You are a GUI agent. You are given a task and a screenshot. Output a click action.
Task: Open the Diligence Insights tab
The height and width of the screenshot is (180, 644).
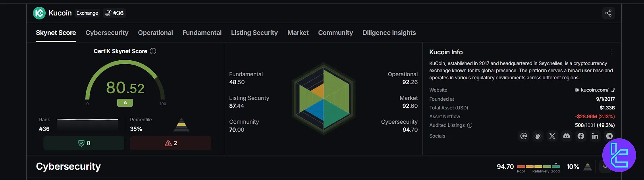[x=389, y=33]
